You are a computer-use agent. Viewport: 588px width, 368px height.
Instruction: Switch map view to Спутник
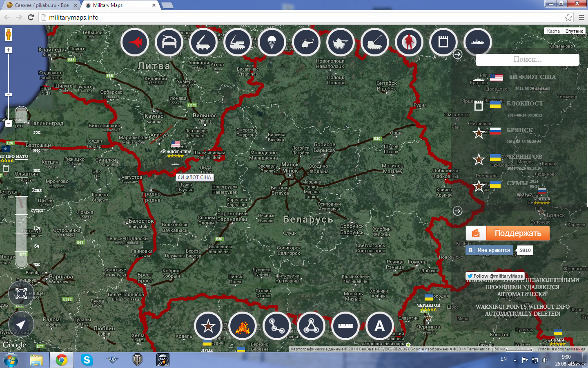coord(574,31)
